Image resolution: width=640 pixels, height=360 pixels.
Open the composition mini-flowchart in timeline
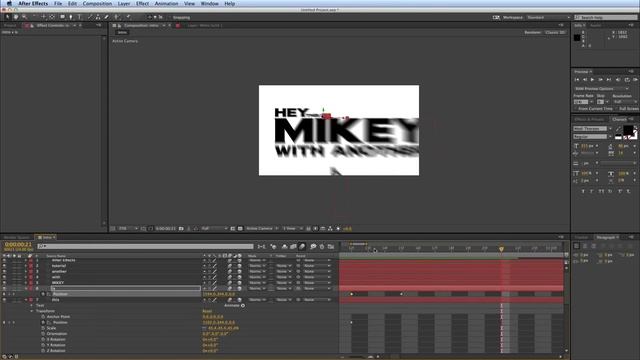pyautogui.click(x=261, y=247)
